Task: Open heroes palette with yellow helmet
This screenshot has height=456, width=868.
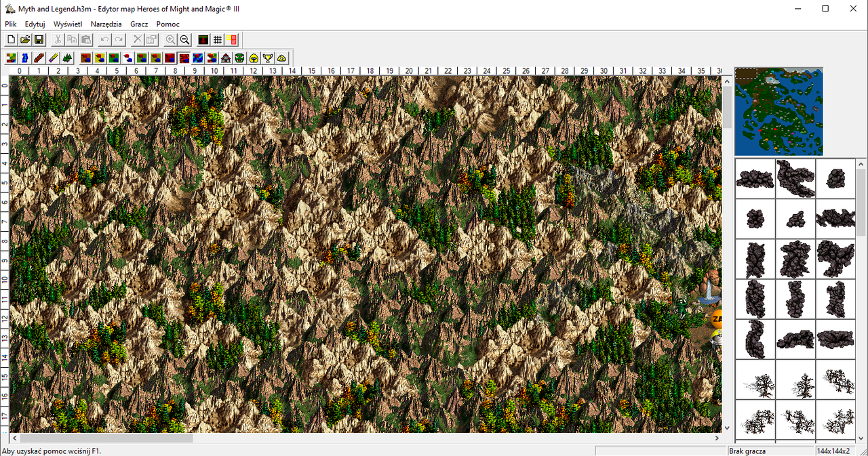Action: tap(254, 58)
